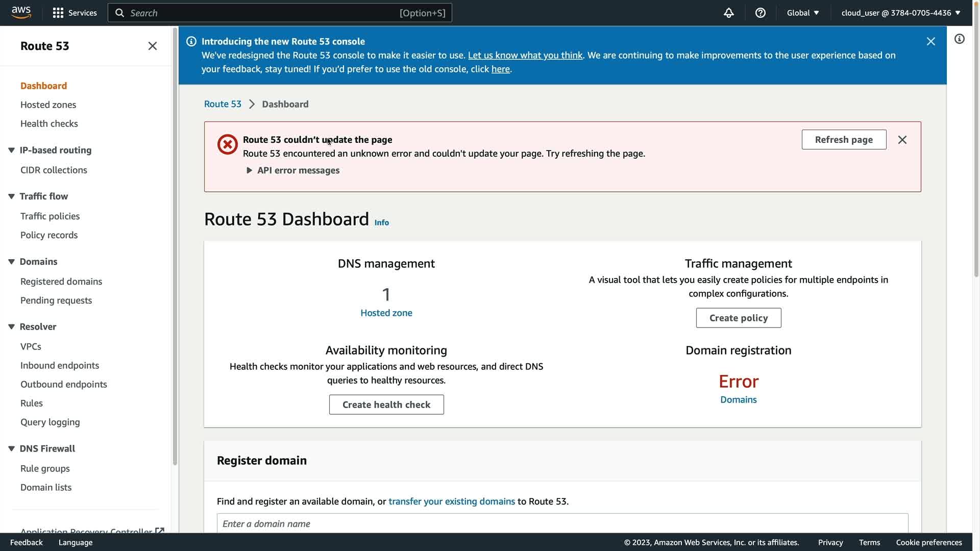Click the Refresh page button
This screenshot has width=980, height=551.
pyautogui.click(x=843, y=140)
